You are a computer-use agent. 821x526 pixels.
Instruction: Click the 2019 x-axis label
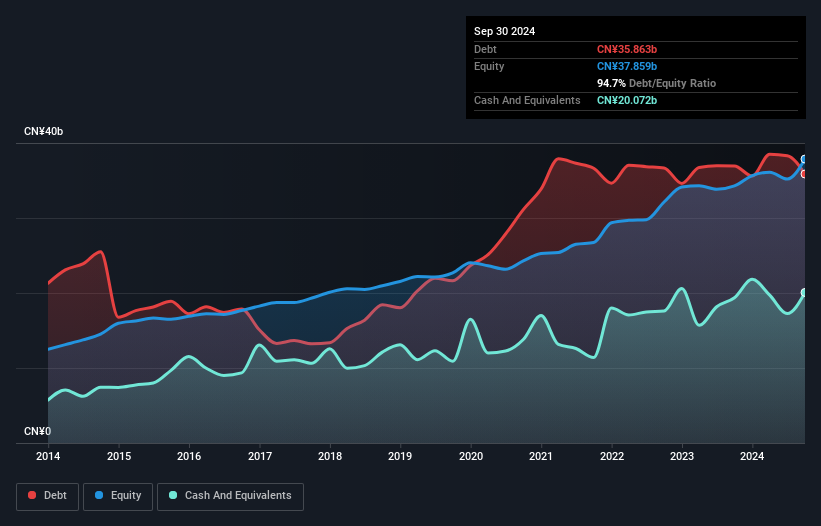[400, 456]
